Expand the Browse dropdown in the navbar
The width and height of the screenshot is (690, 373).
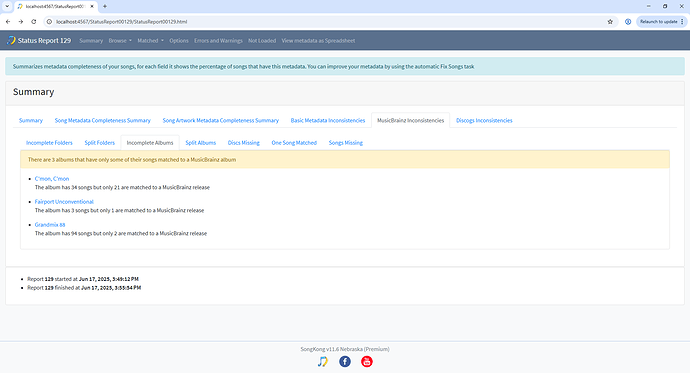click(120, 40)
